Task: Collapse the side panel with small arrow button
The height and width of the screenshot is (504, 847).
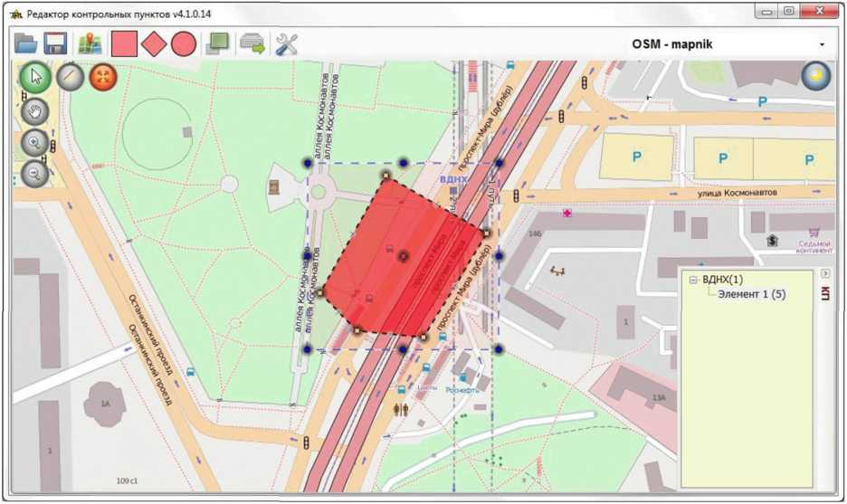Action: (825, 273)
